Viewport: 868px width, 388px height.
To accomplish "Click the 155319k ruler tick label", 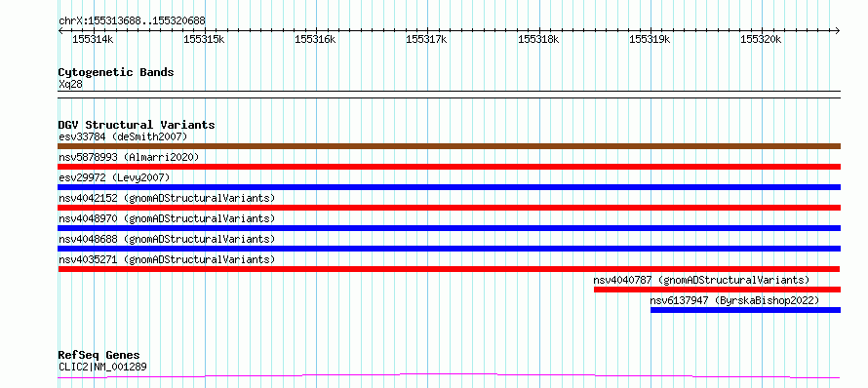I will click(x=650, y=39).
